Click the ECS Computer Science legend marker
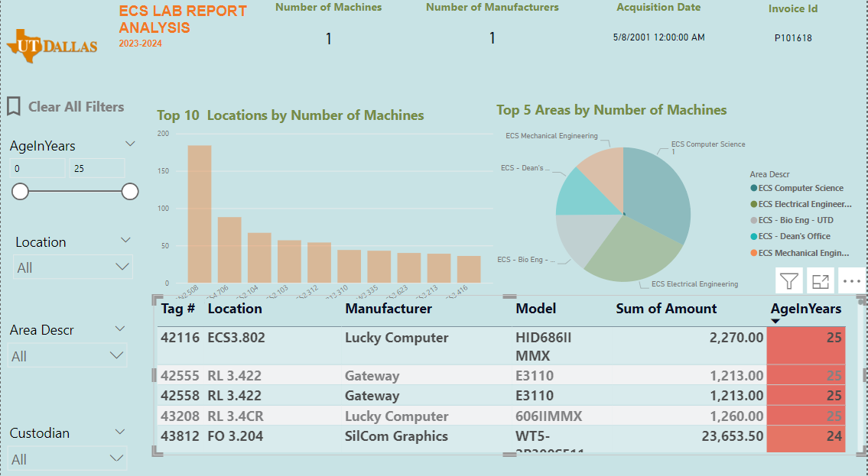868x476 pixels. click(x=753, y=188)
